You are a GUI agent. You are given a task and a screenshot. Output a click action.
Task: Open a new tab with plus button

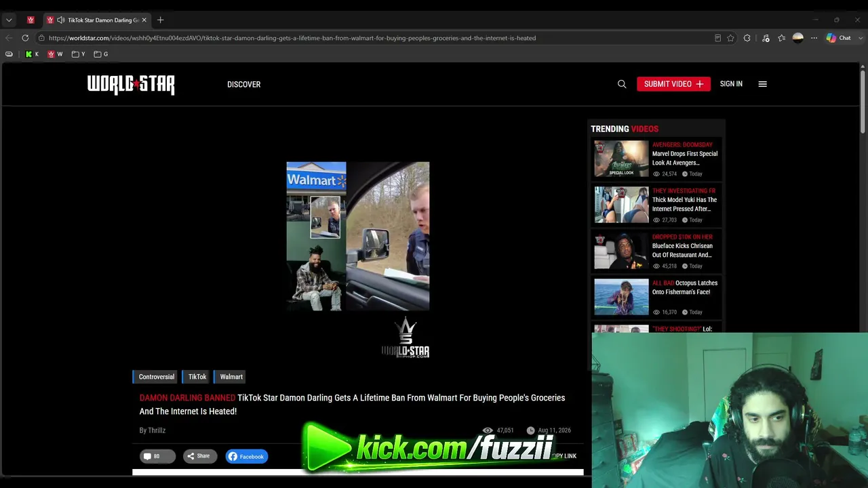click(x=161, y=20)
